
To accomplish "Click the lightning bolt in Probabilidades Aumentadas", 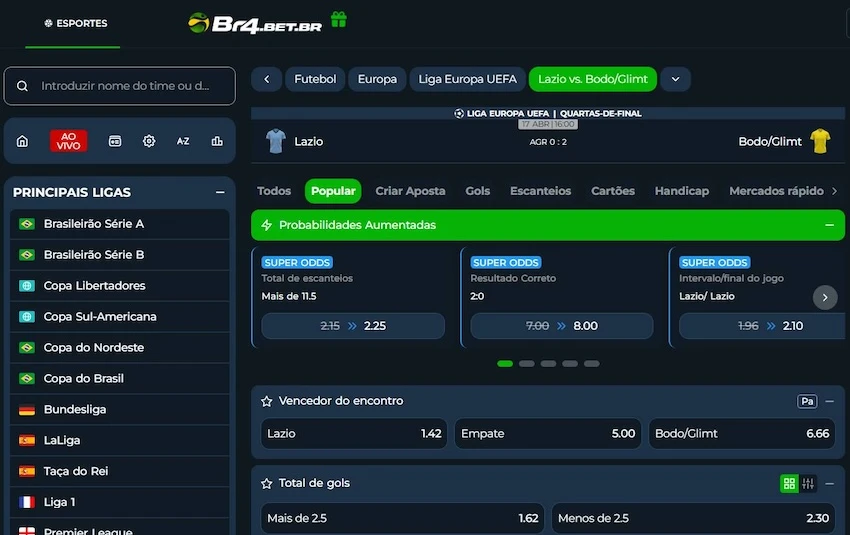I will click(x=266, y=225).
